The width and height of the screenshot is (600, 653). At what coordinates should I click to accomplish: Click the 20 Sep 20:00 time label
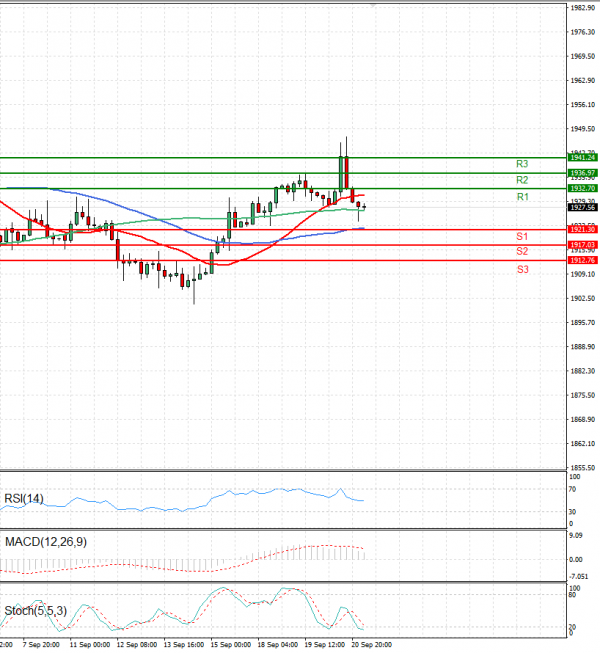click(371, 645)
